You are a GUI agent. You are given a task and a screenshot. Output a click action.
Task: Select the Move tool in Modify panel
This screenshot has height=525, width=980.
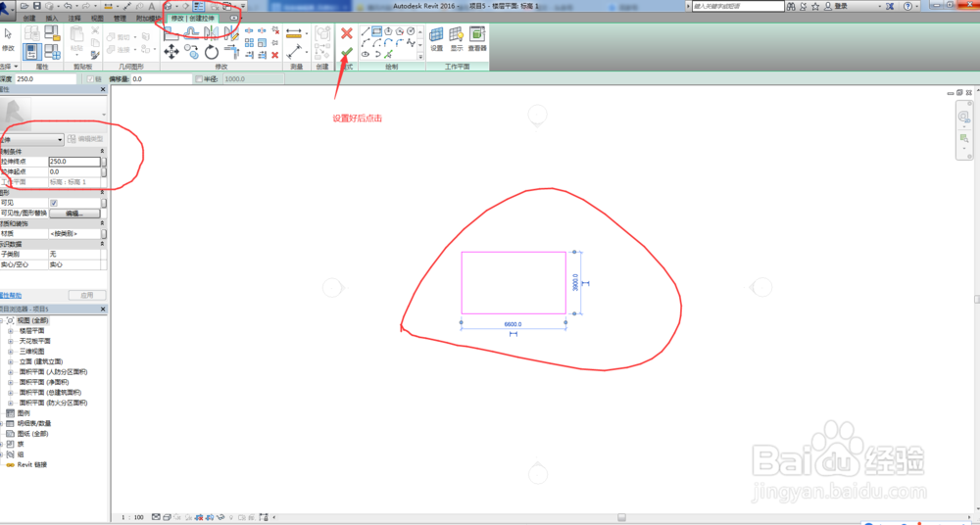[171, 52]
